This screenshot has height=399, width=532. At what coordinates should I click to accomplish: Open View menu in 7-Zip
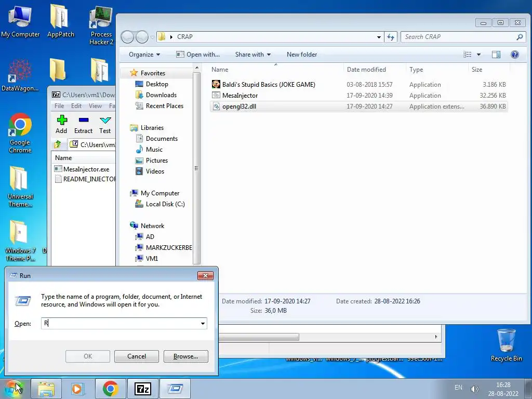(x=96, y=106)
